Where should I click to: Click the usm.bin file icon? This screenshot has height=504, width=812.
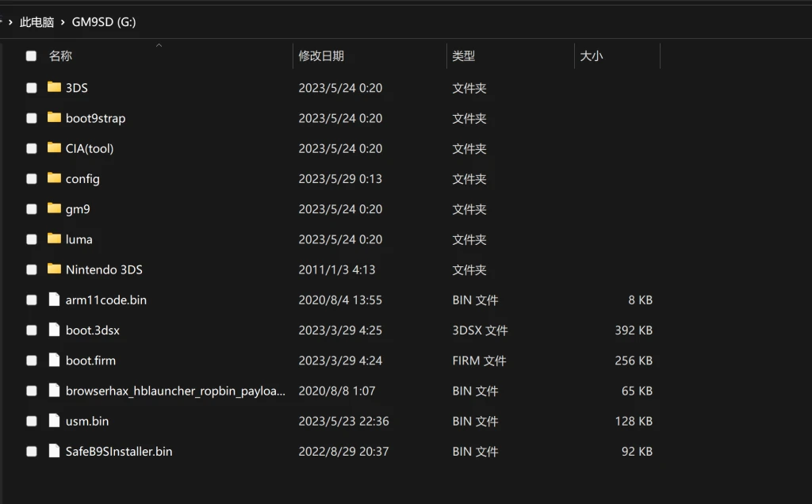tap(54, 421)
